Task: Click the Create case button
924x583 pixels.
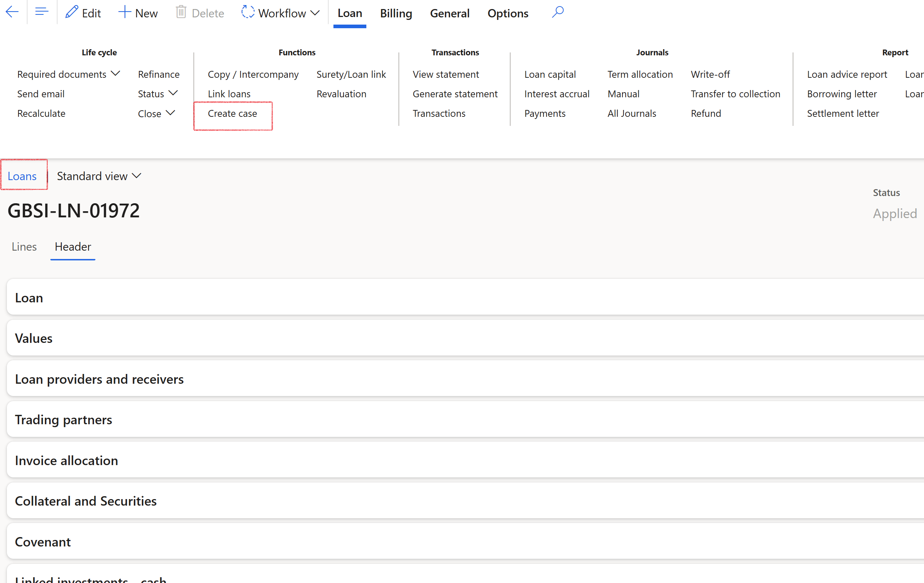Action: [233, 114]
